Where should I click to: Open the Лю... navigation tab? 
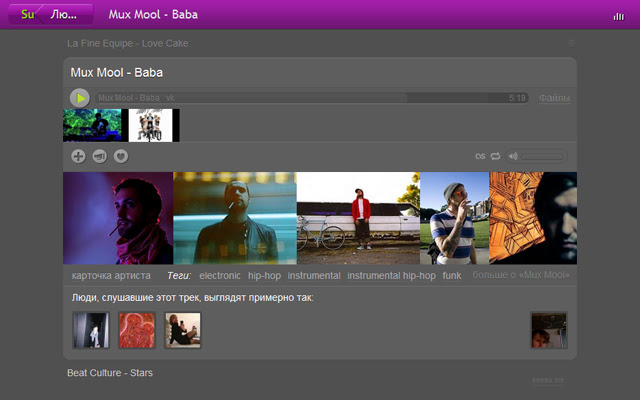64,15
